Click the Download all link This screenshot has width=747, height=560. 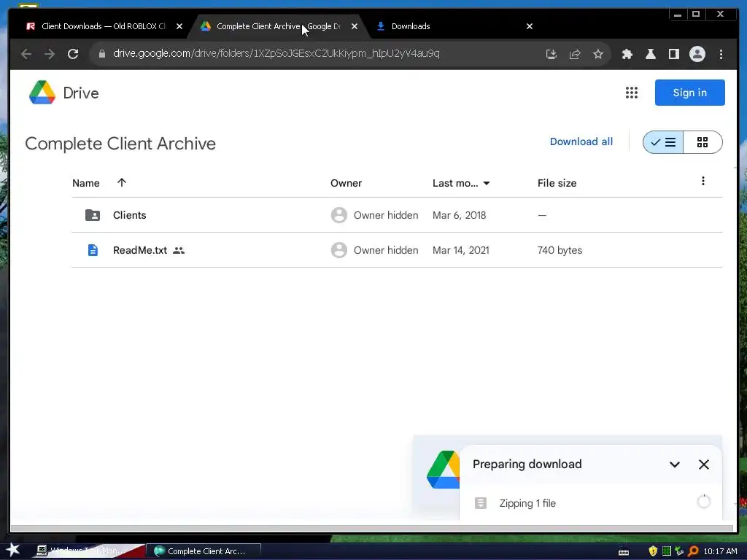581,141
